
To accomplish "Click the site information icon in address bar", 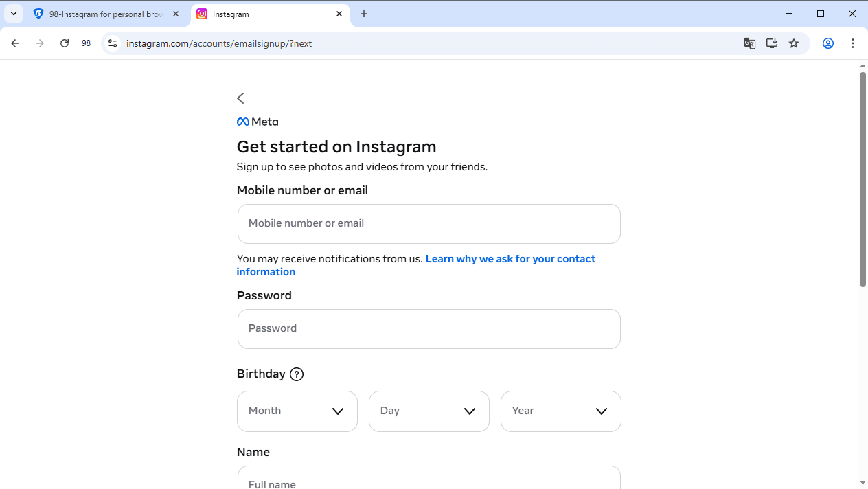I will pos(112,43).
